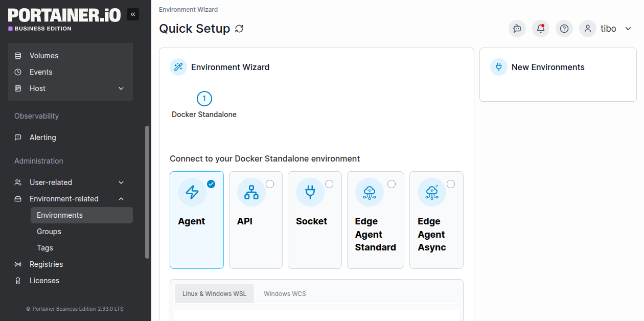The image size is (644, 321).
Task: Click the Agent lightning bolt icon
Action: 192,192
